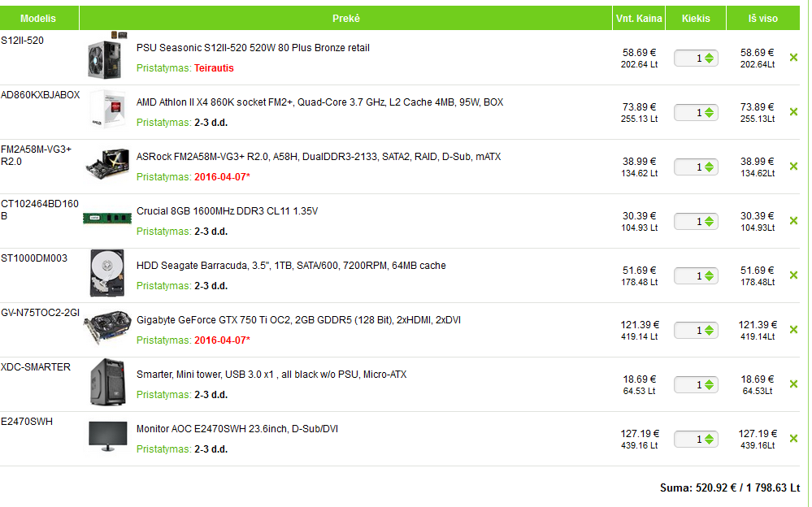Click unit price 30.39 € for Crucial
The width and height of the screenshot is (812, 507).
click(639, 215)
